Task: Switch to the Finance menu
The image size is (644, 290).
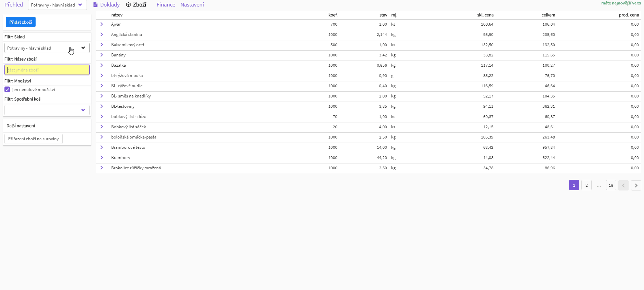Action: (x=166, y=5)
